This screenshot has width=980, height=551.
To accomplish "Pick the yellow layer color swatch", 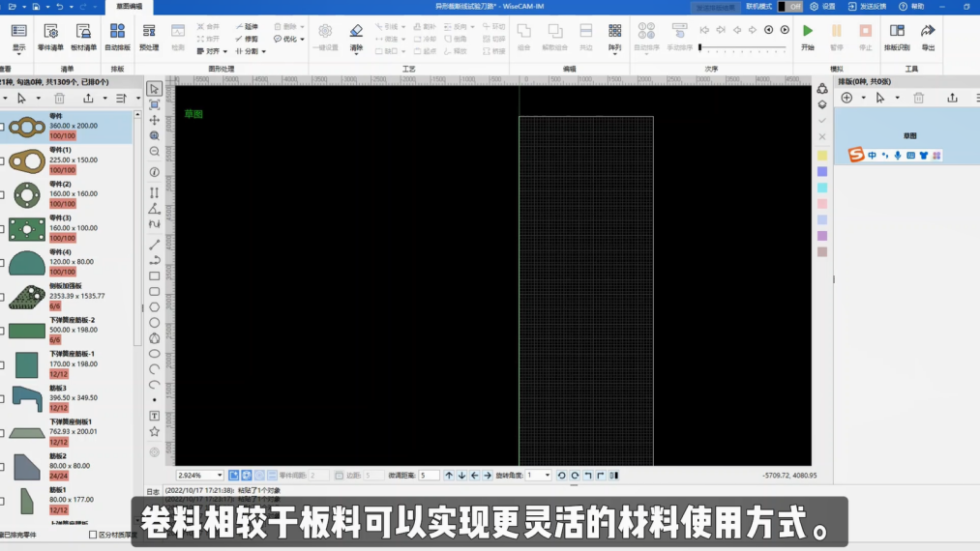I will click(822, 155).
